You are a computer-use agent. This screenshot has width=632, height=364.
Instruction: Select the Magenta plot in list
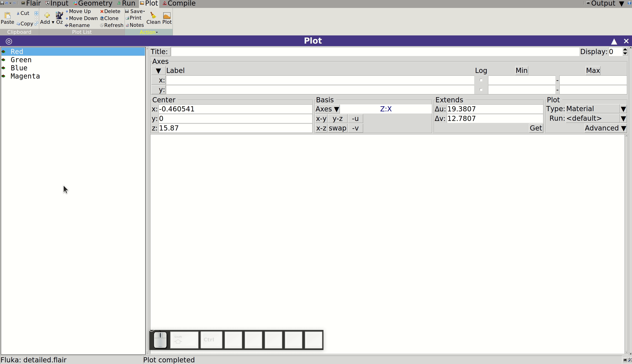tap(25, 76)
